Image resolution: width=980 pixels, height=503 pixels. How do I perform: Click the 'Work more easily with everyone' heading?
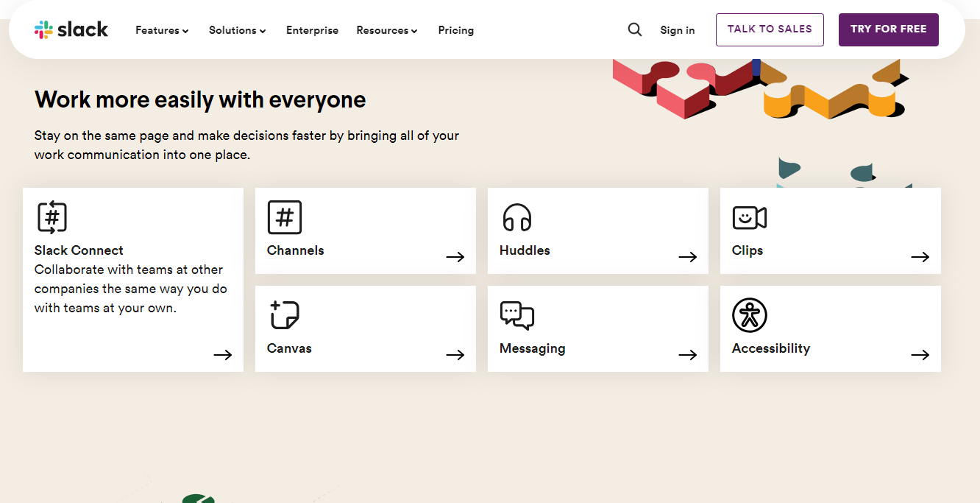200,99
